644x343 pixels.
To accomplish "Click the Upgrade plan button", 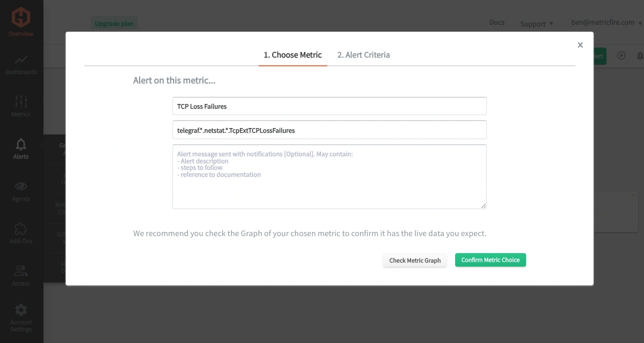I will coord(114,23).
